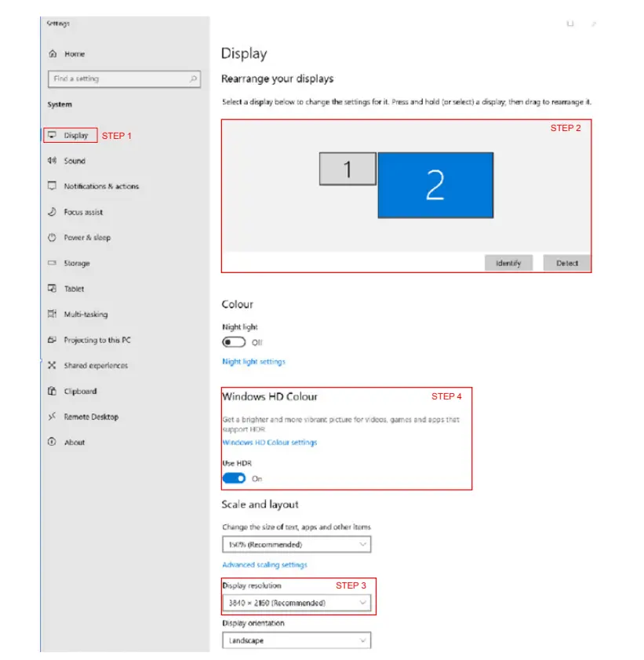Click the Remote Desktop icon
Viewport: 644px width, 660px height.
coord(52,416)
